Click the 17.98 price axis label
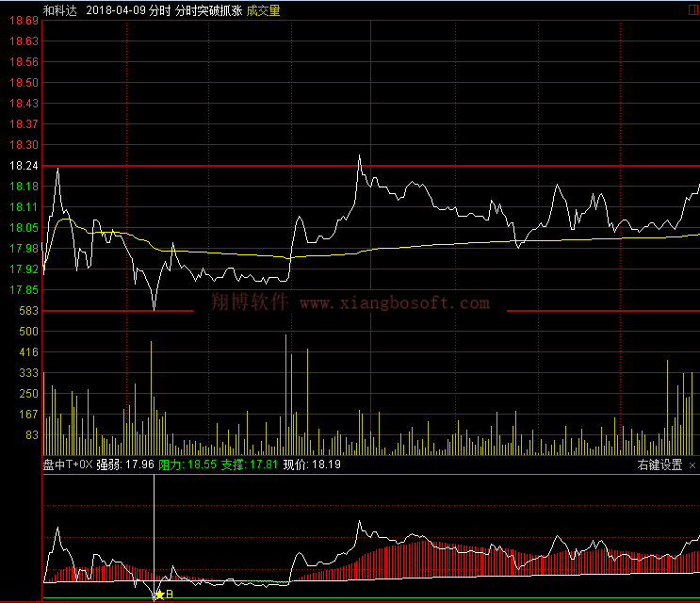Viewport: 700px width, 603px height. pos(24,249)
